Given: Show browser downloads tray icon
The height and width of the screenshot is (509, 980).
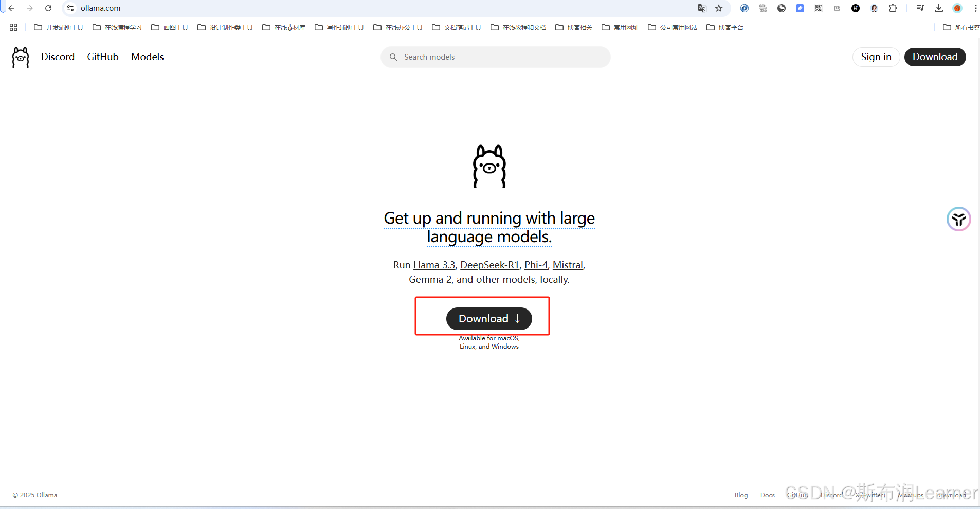Looking at the screenshot, I should click(x=939, y=8).
